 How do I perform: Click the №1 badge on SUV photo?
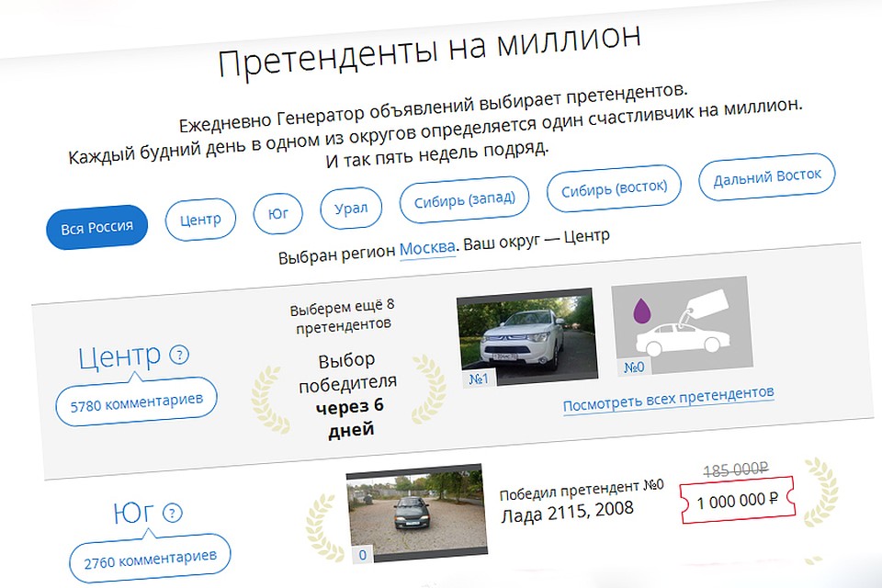click(x=478, y=379)
